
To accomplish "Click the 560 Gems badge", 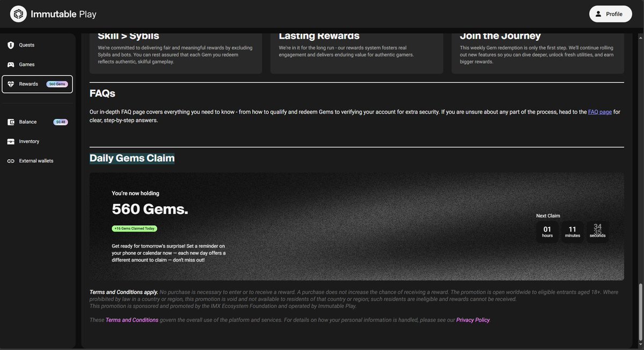I will pyautogui.click(x=57, y=84).
